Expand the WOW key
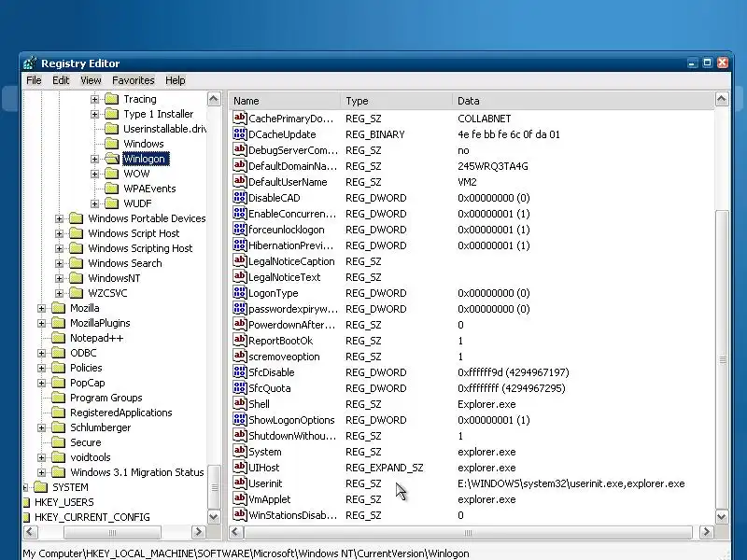 (x=94, y=174)
